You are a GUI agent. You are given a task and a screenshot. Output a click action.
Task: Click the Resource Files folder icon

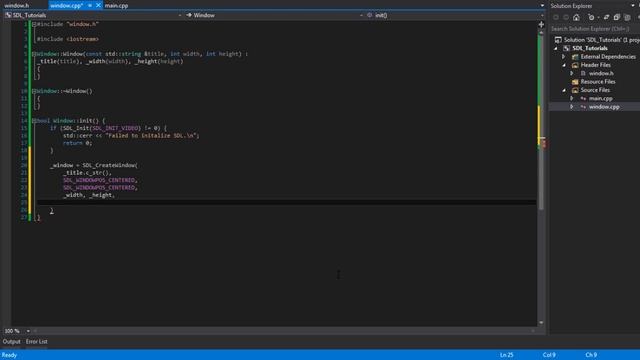pos(575,82)
